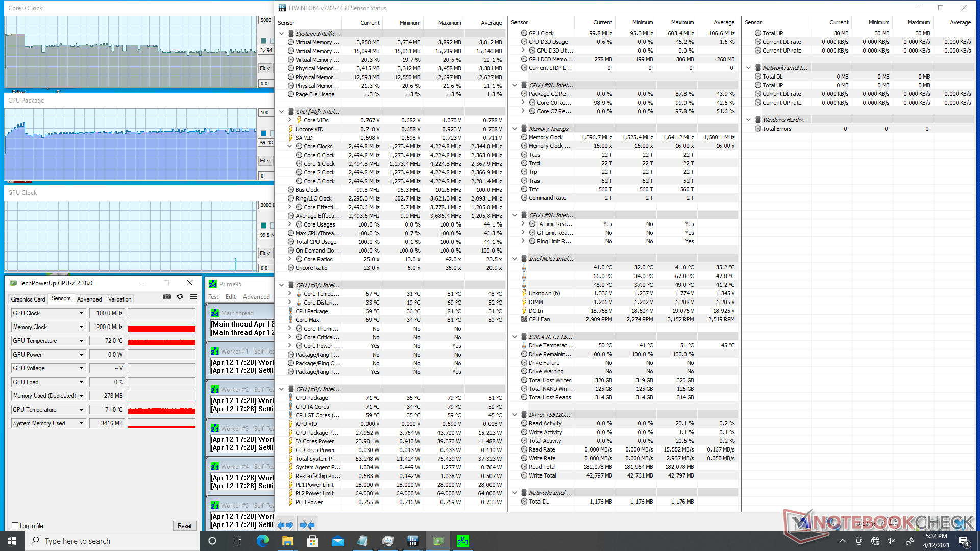Open the GPU Temperature sensor dropdown

point(81,341)
